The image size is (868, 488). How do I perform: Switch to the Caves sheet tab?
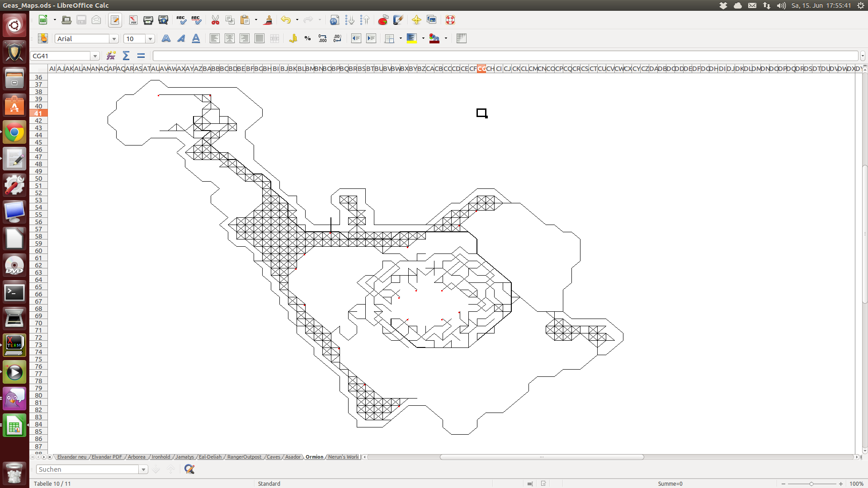(273, 457)
